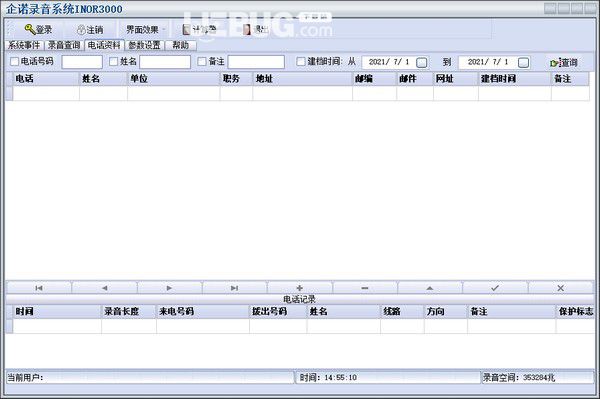The width and height of the screenshot is (600, 399).
Task: Switch to the 系统事件 tab
Action: (x=24, y=45)
